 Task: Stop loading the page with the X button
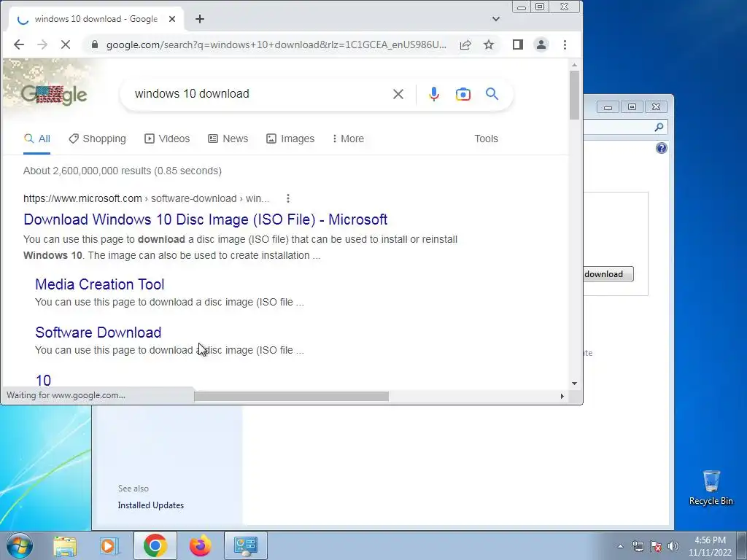[x=66, y=44]
